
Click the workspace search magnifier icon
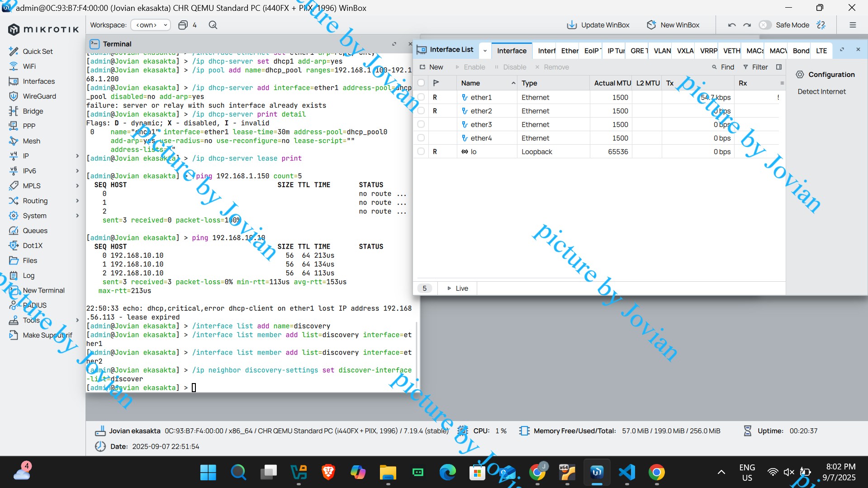(x=213, y=25)
